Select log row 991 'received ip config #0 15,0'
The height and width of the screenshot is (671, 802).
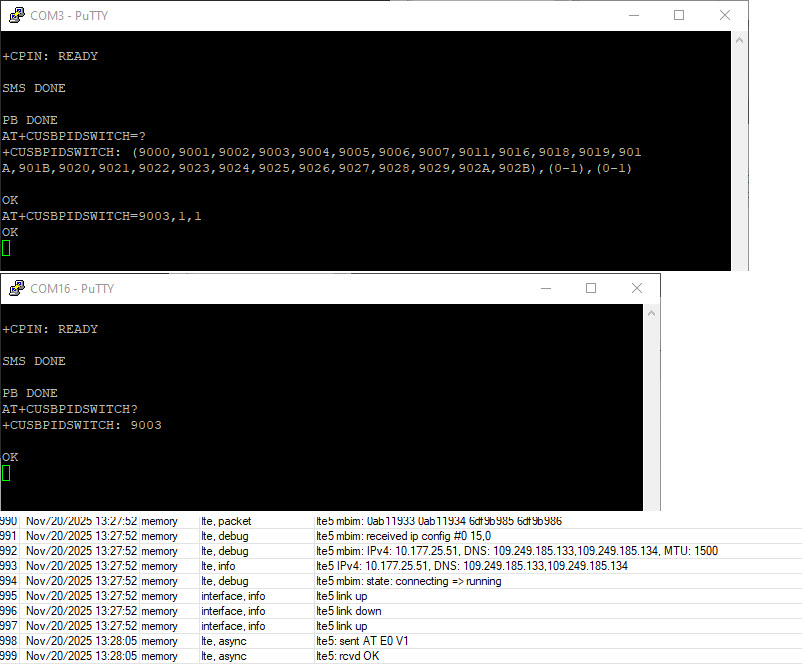(x=401, y=536)
